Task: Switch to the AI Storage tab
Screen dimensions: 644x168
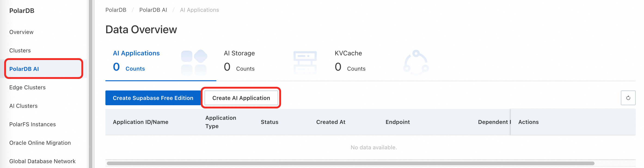Action: 272,62
